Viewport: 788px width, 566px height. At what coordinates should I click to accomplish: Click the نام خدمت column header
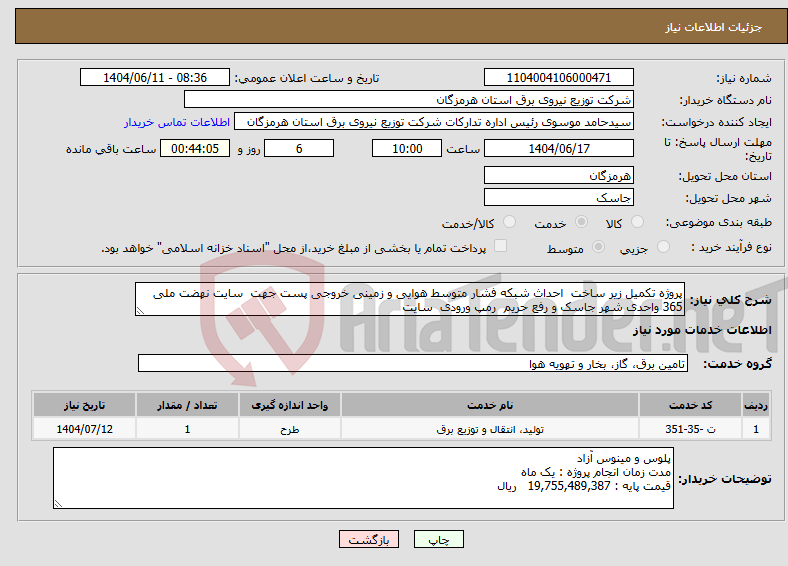pos(489,405)
